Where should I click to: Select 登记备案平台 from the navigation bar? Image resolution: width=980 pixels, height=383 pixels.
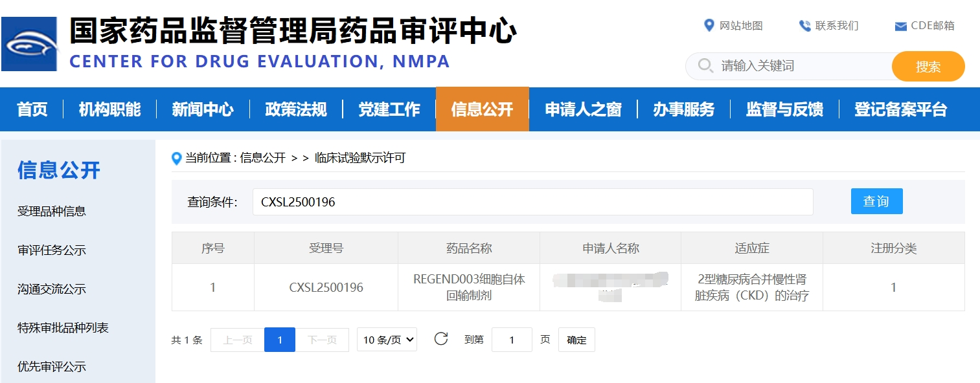tap(900, 109)
